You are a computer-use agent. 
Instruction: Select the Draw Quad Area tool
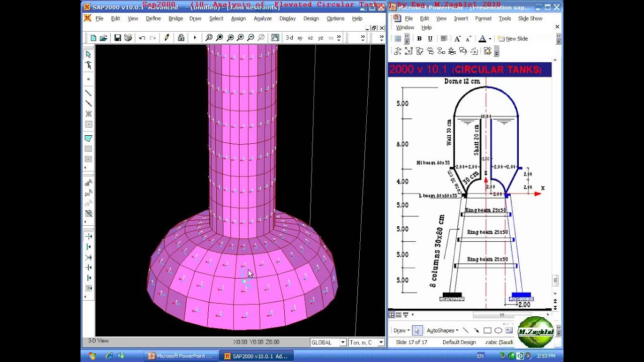[89, 138]
